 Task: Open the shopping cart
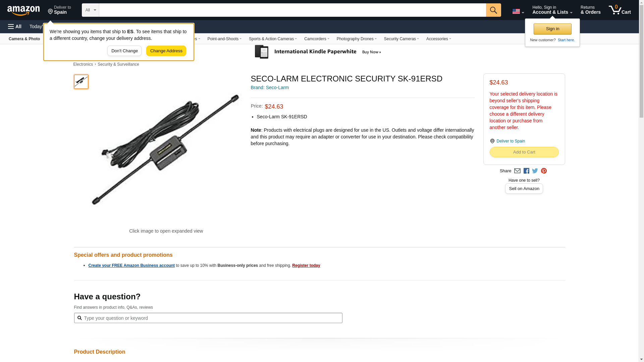coord(620,10)
